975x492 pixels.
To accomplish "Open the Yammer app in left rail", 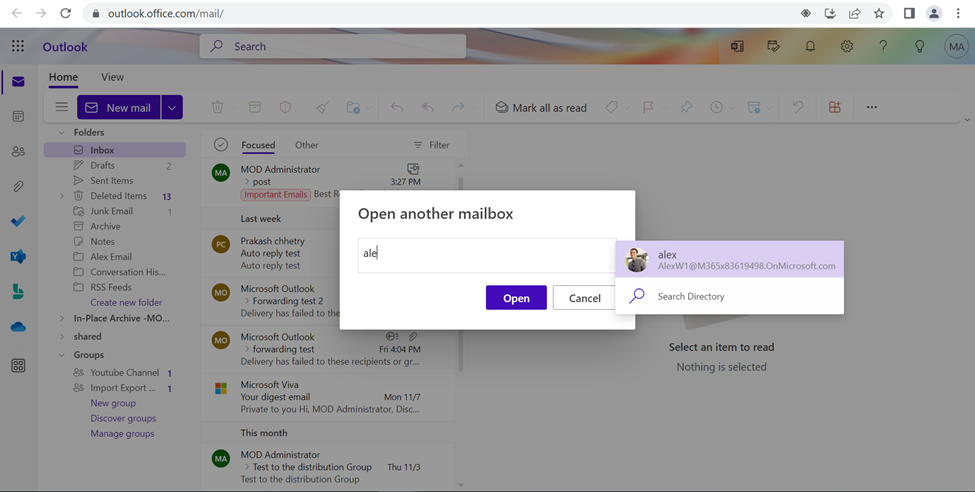I will point(18,256).
